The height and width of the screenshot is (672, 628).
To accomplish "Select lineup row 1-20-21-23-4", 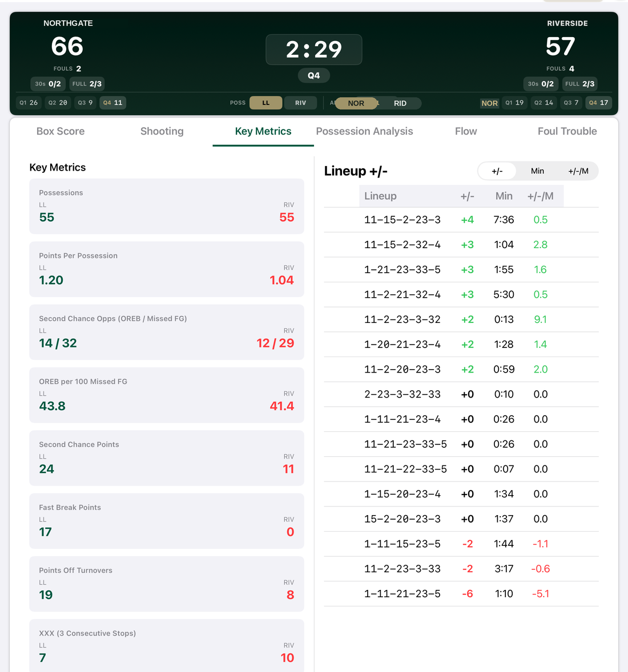I will tap(461, 344).
